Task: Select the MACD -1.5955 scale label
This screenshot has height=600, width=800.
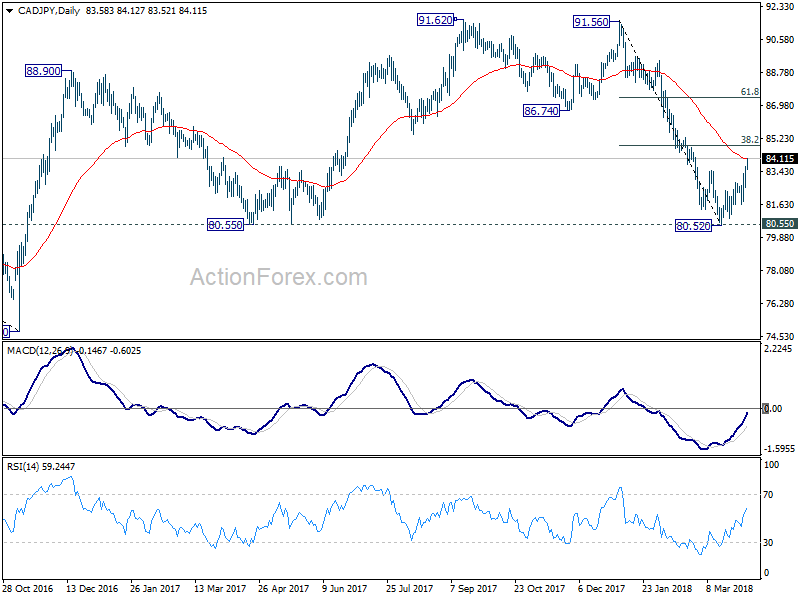Action: 779,448
